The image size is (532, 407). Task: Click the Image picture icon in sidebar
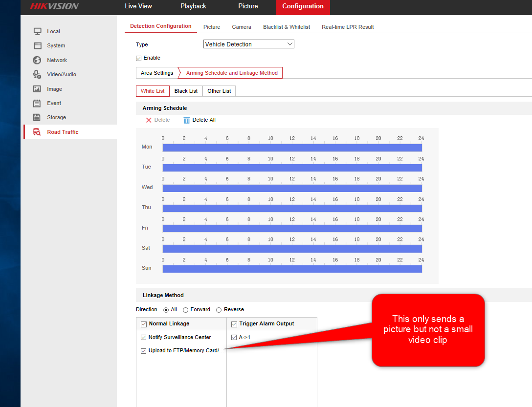37,89
